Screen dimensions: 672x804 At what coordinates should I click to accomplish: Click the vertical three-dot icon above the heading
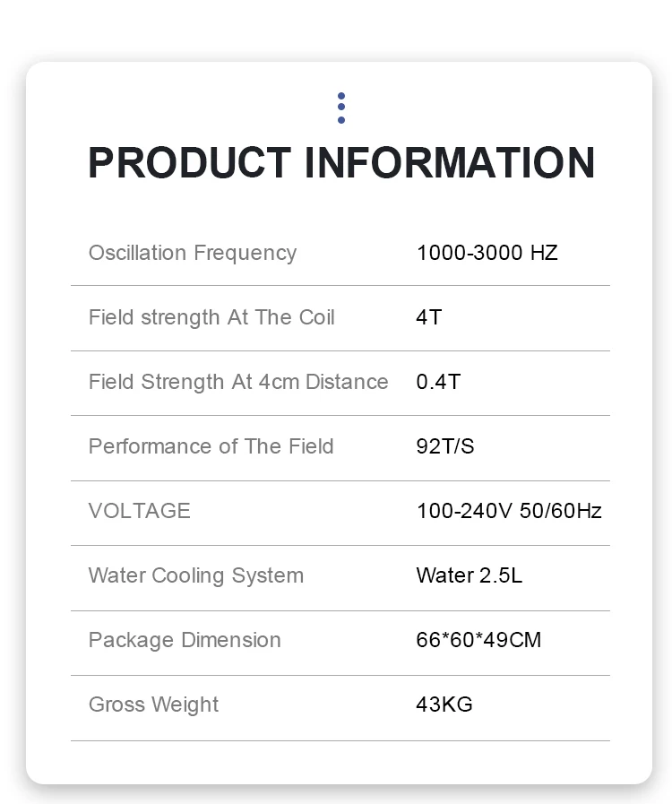point(341,108)
